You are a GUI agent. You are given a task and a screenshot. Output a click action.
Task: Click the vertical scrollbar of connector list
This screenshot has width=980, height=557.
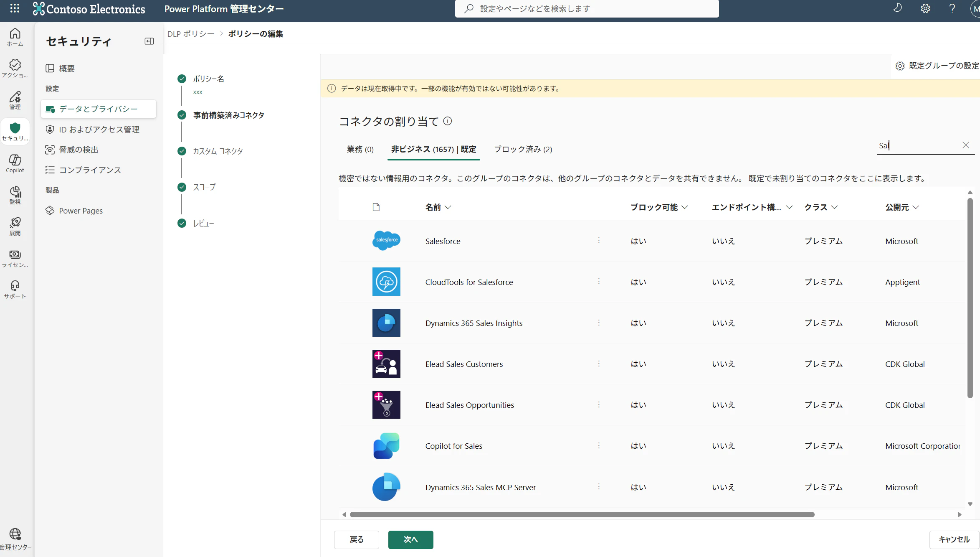pos(970,298)
